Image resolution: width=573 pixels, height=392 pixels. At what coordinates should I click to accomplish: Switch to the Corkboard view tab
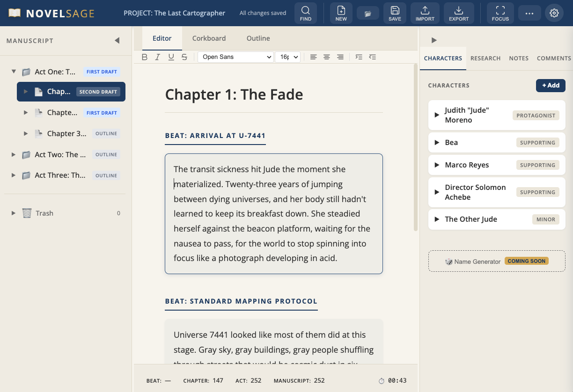pos(209,38)
